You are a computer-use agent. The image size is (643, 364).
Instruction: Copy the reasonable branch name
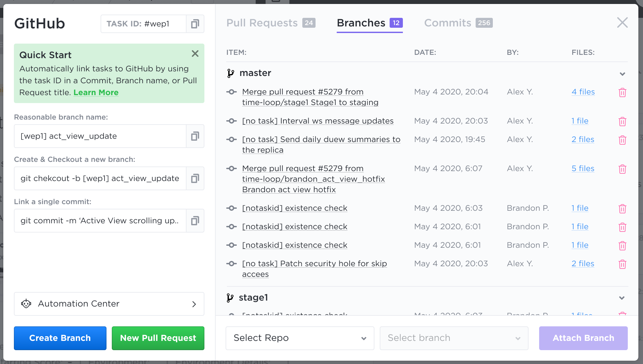pos(195,136)
